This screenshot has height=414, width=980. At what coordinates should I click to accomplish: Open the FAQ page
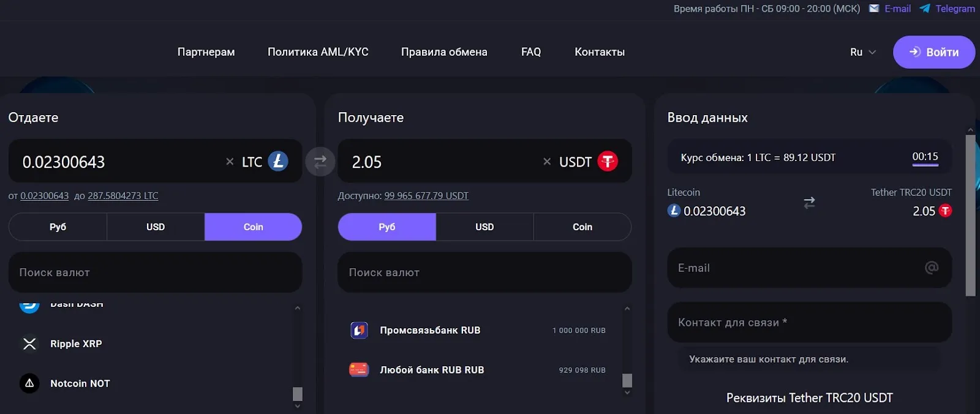tap(531, 52)
